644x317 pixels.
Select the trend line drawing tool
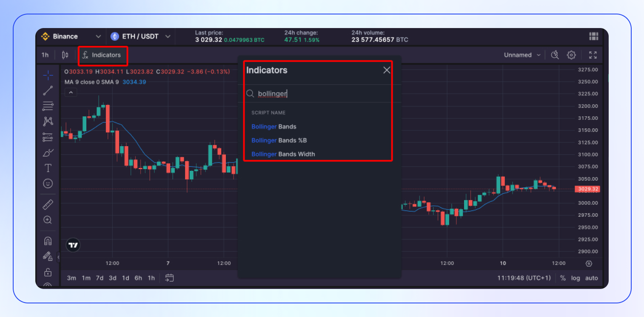[x=48, y=91]
